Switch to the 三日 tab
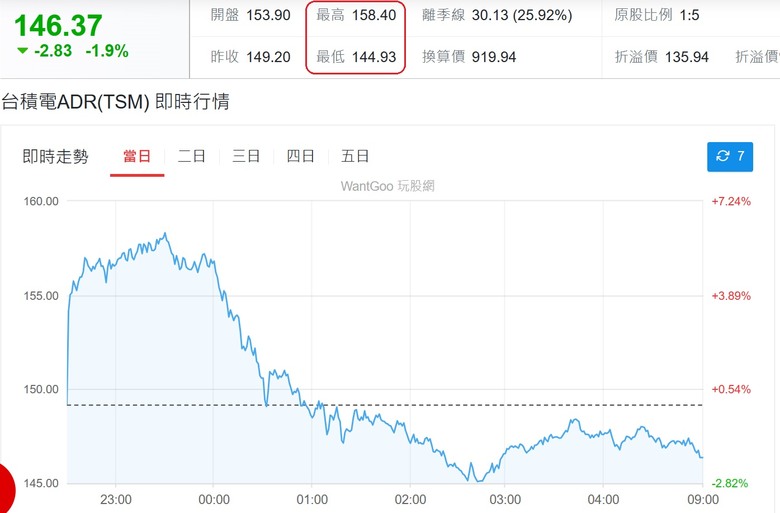 (x=246, y=157)
